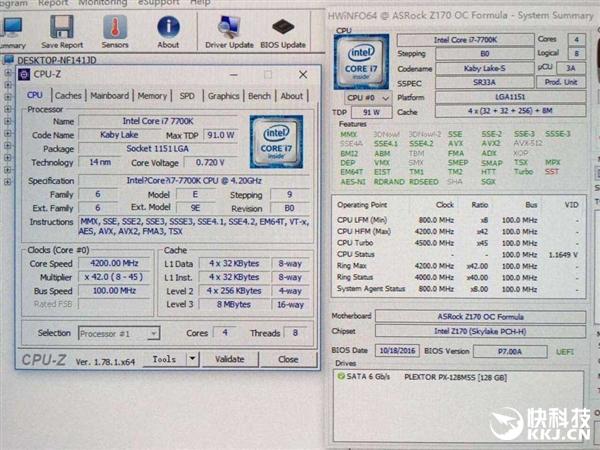Click the Summary monitor icon

click(x=11, y=28)
